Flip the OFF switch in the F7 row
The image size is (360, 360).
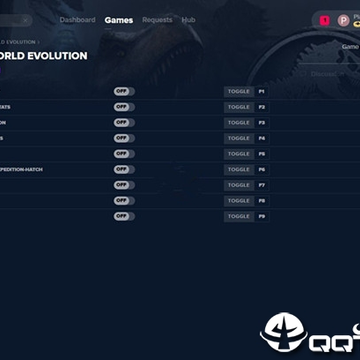click(124, 185)
